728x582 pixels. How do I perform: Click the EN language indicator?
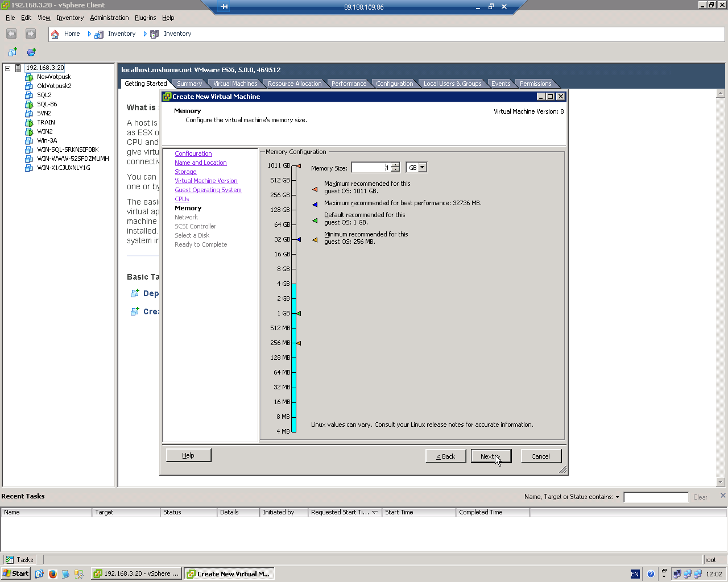point(635,574)
